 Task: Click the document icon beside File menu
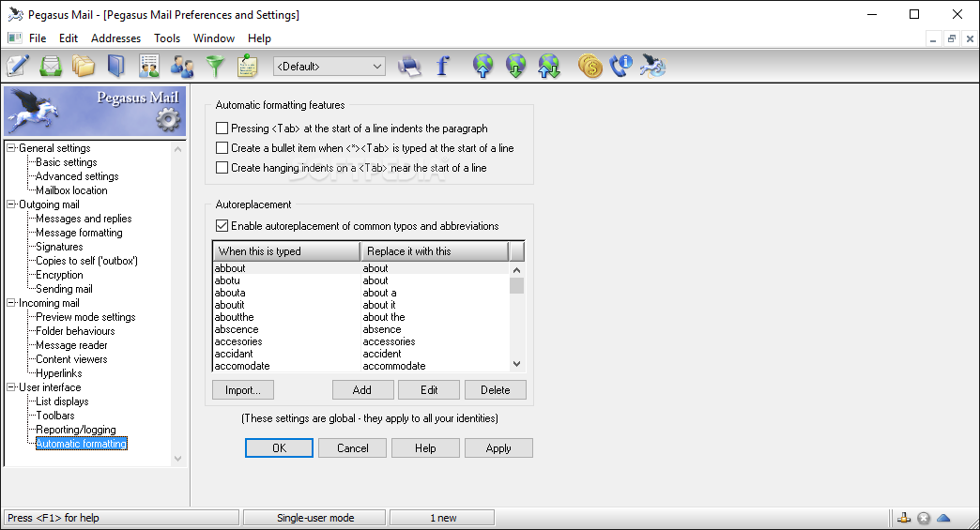tap(14, 38)
